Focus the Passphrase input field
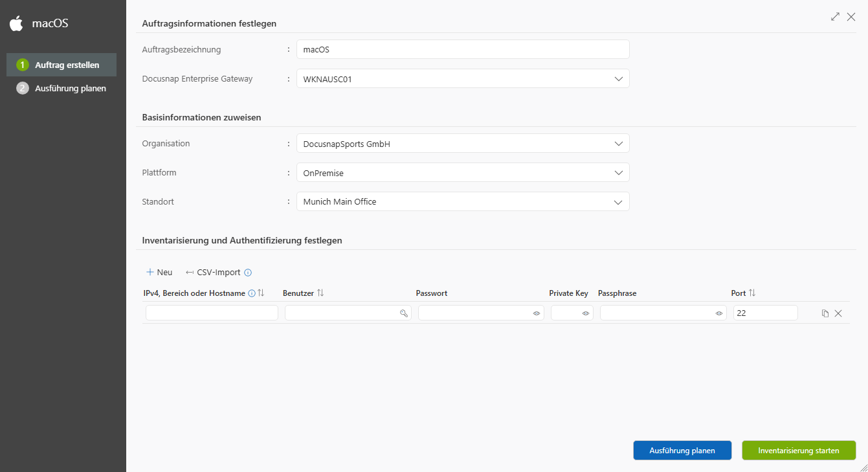Screen dimensions: 868x472 [663, 313]
